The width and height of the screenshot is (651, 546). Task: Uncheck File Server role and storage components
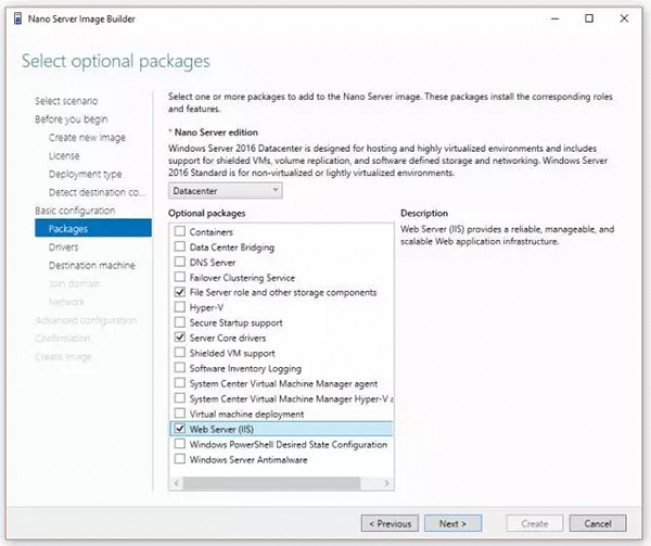(x=180, y=292)
